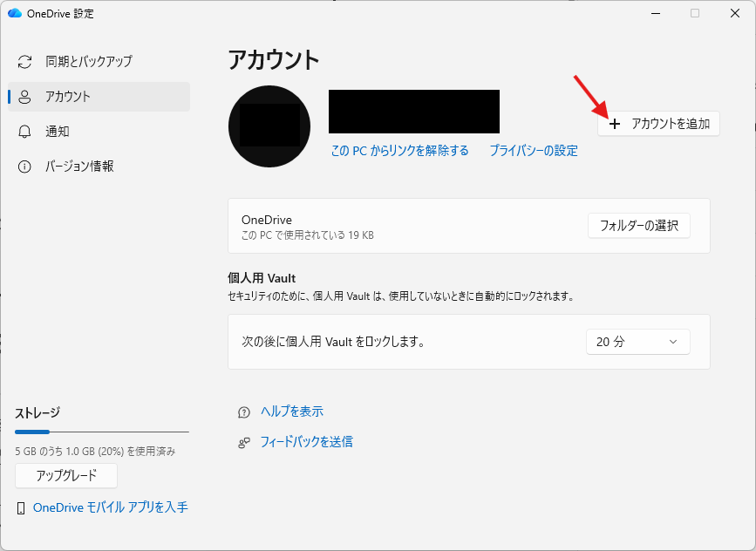The height and width of the screenshot is (551, 756).
Task: Click the フォルダーの選択 button
Action: (x=639, y=226)
